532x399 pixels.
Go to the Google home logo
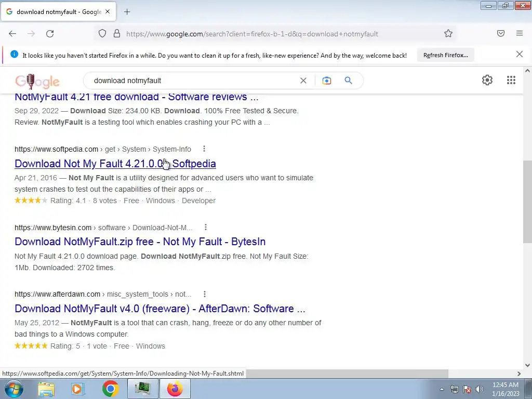coord(37,82)
